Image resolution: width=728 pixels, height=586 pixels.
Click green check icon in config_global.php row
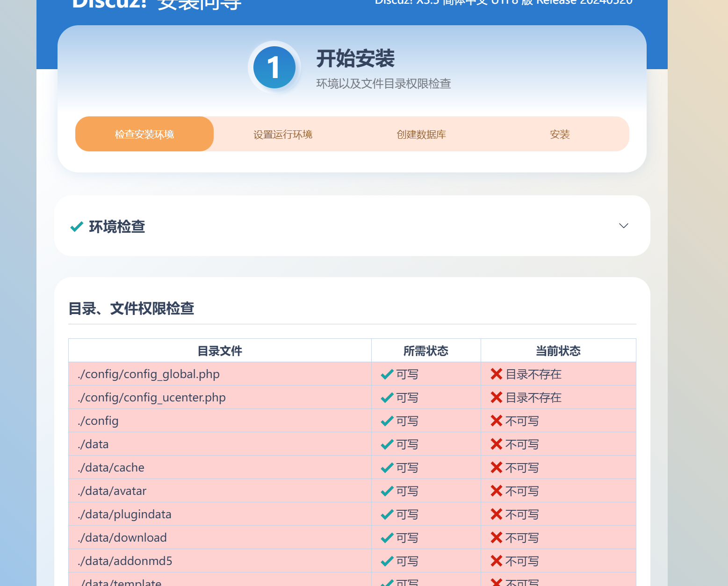coord(387,374)
